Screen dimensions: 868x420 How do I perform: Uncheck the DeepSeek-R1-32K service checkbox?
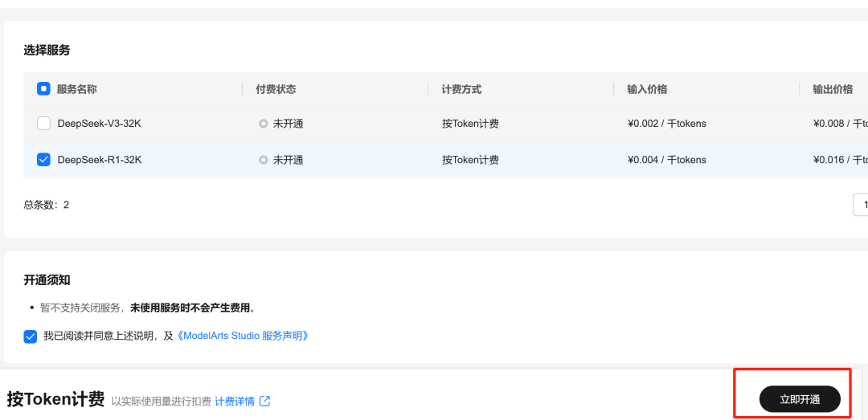click(x=43, y=159)
